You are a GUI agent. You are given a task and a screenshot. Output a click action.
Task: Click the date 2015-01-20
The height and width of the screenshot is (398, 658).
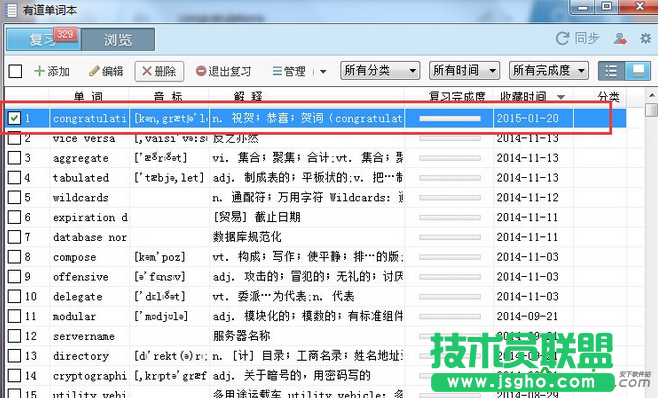(527, 118)
